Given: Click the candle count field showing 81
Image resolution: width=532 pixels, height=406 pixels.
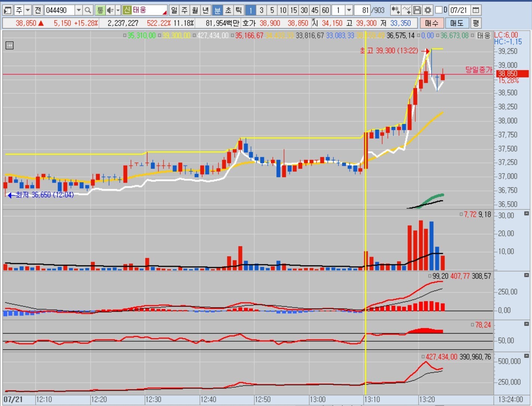Looking at the screenshot, I should 361,10.
